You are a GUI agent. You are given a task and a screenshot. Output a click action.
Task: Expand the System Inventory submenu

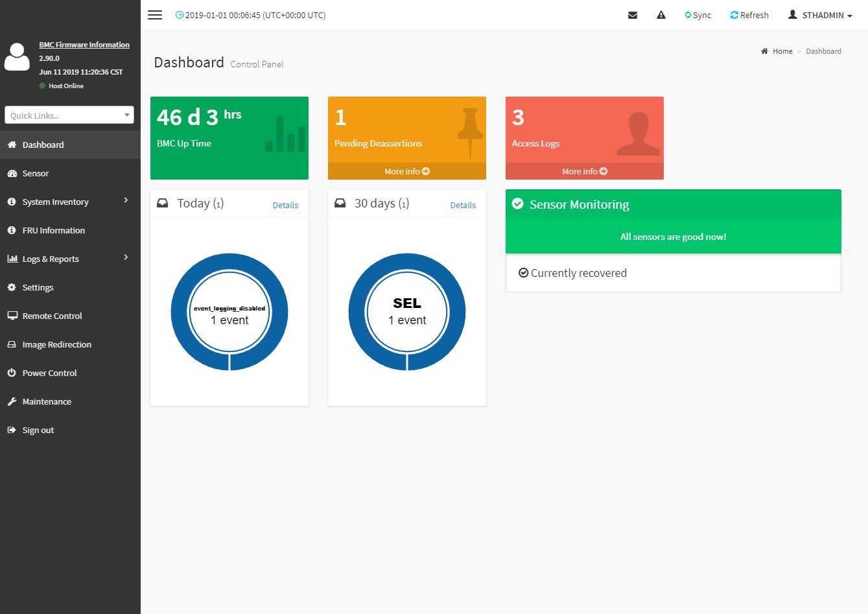point(70,202)
